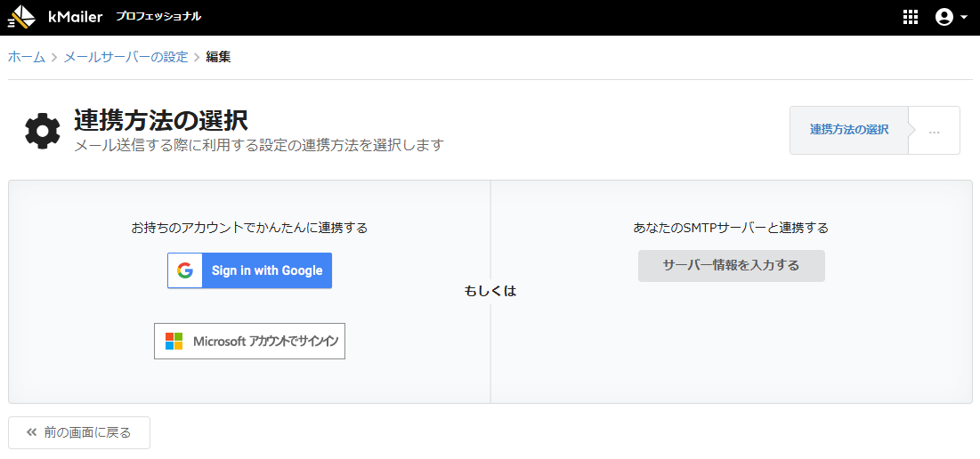Select the 編集 breadcrumb item

218,57
